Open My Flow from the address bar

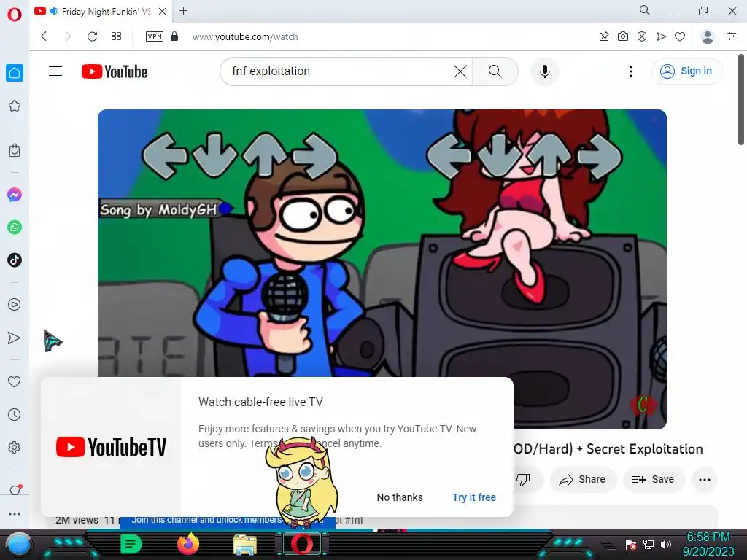tap(661, 36)
